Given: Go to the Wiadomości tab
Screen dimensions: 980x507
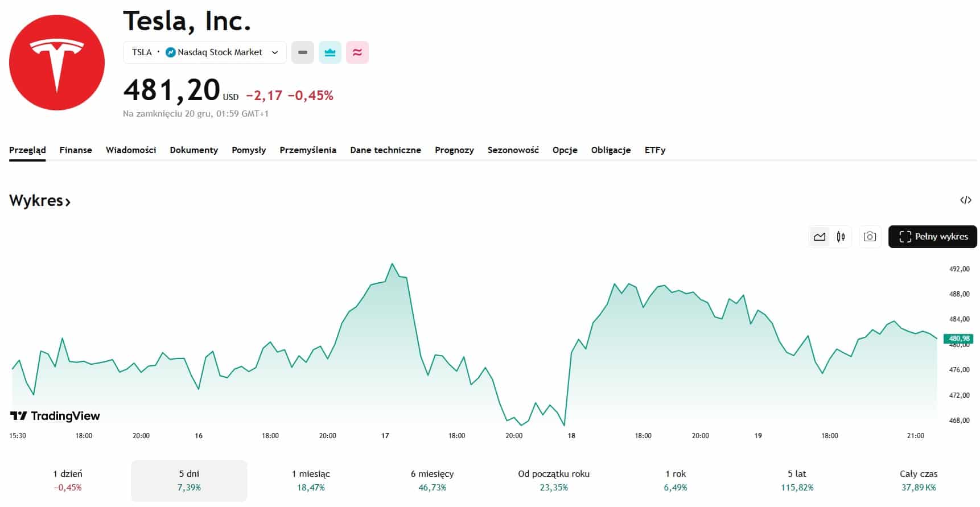Looking at the screenshot, I should (131, 150).
